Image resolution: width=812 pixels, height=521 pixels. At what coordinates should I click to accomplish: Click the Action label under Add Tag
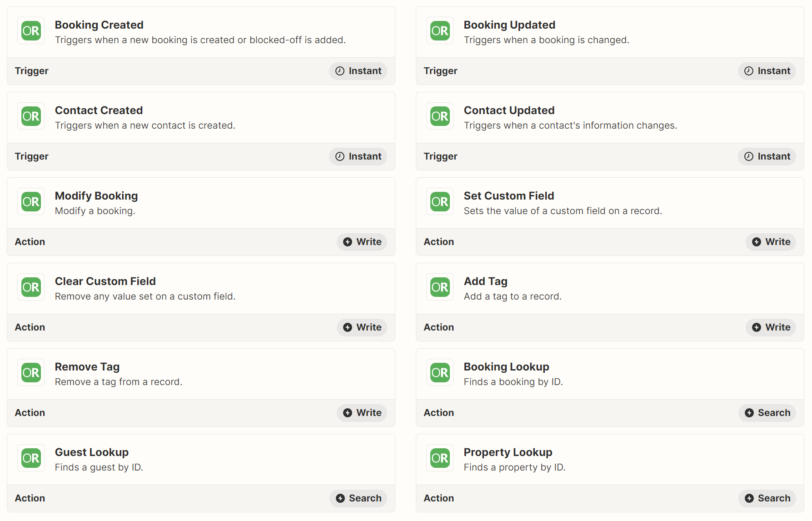click(x=439, y=327)
